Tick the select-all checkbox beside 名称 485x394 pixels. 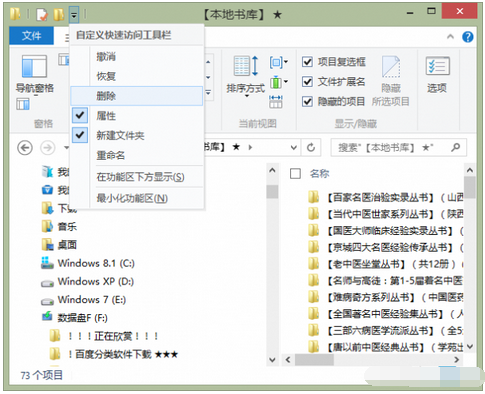295,174
